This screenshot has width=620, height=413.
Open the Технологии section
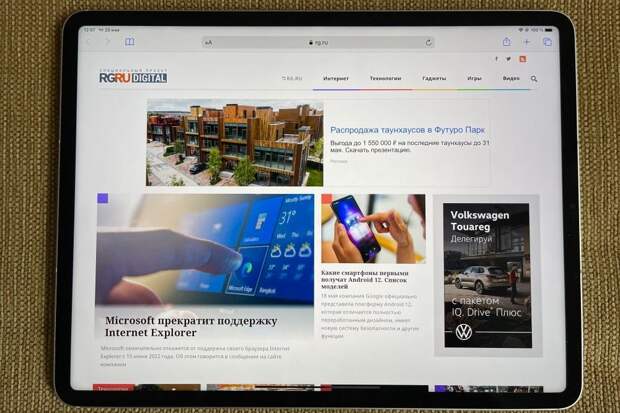pos(386,78)
